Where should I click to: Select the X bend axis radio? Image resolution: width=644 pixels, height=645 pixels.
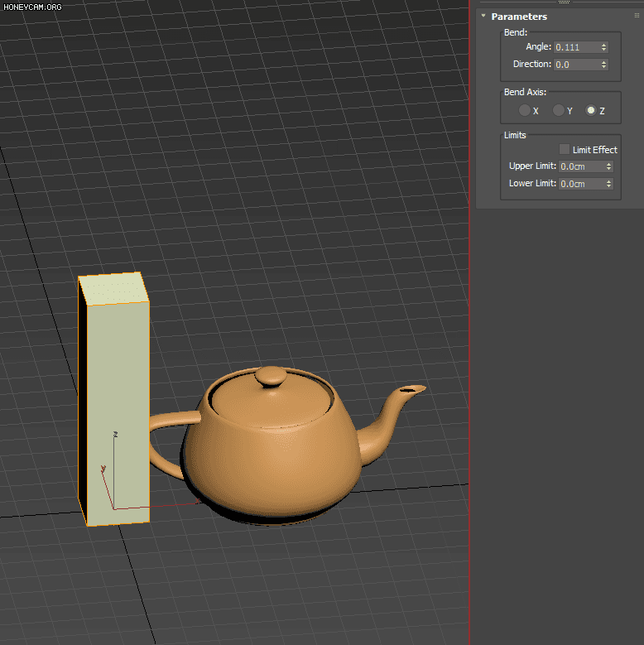tap(524, 110)
